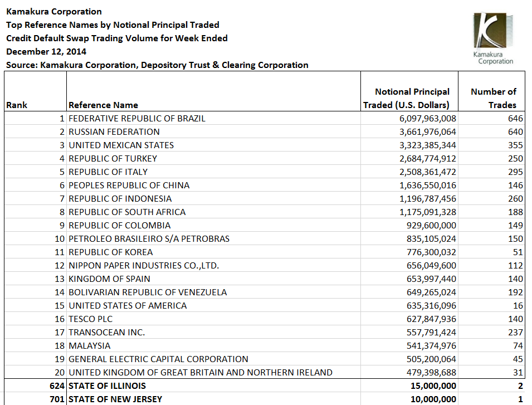Select trade count 640 for Russian Federation
Viewport: 532px width, 405px height.
click(x=515, y=131)
